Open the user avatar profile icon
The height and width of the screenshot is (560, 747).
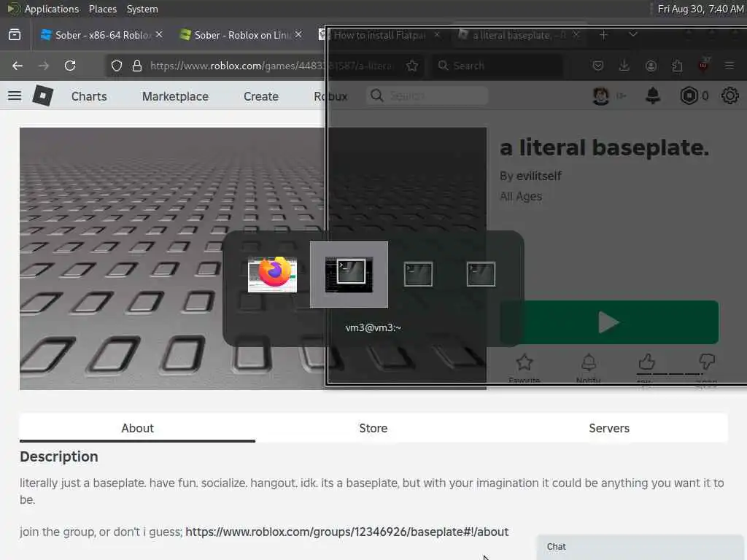point(601,96)
